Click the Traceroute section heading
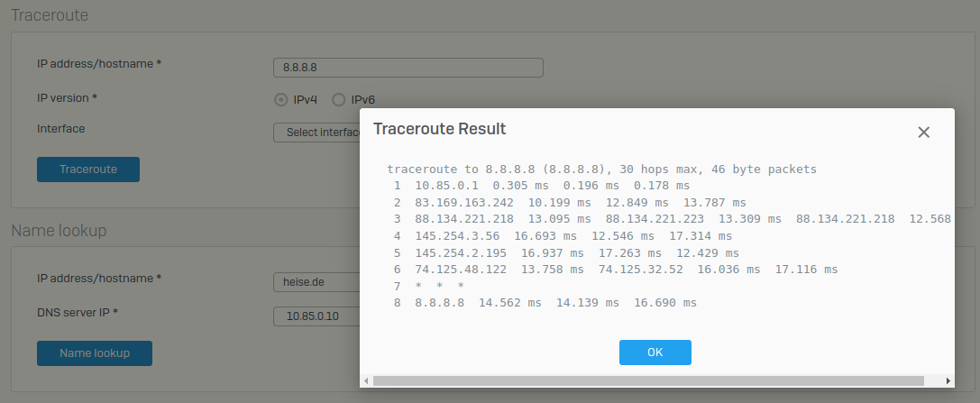 (50, 15)
